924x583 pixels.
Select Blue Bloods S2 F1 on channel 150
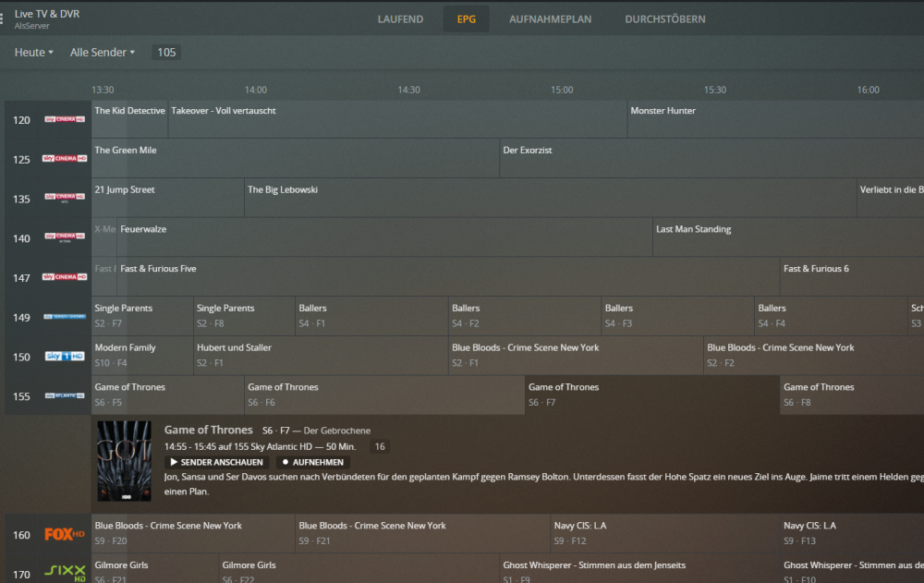(576, 356)
